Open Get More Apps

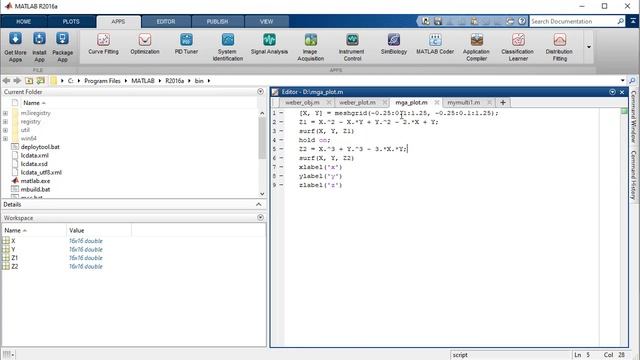click(15, 47)
